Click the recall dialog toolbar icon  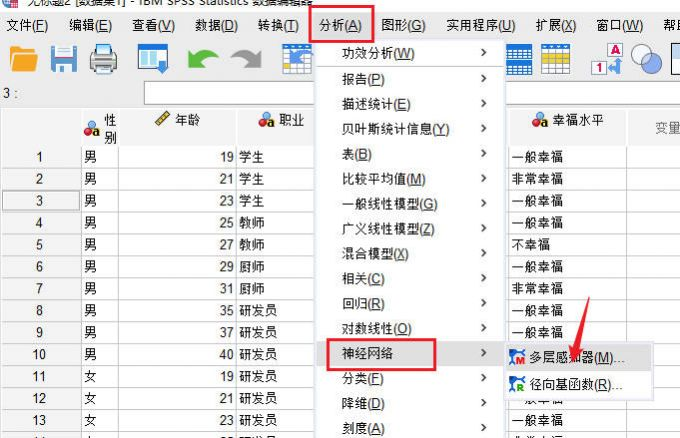click(x=153, y=60)
